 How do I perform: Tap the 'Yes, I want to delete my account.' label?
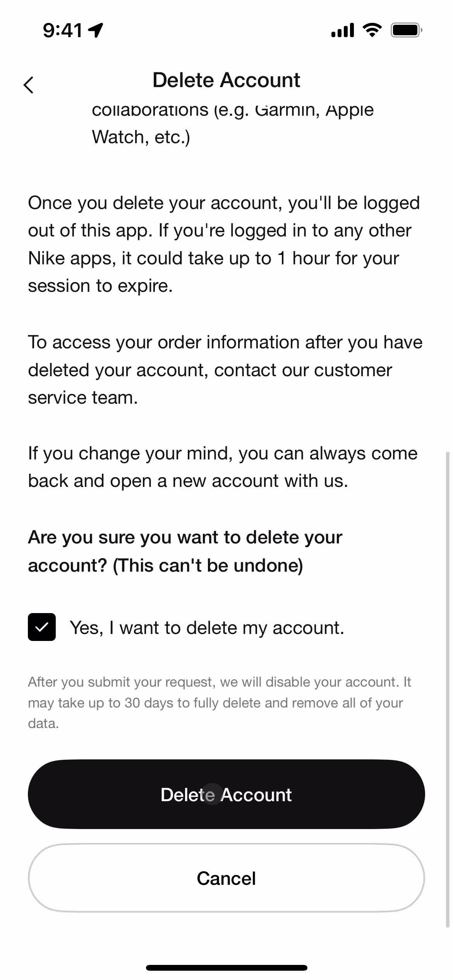coord(207,627)
